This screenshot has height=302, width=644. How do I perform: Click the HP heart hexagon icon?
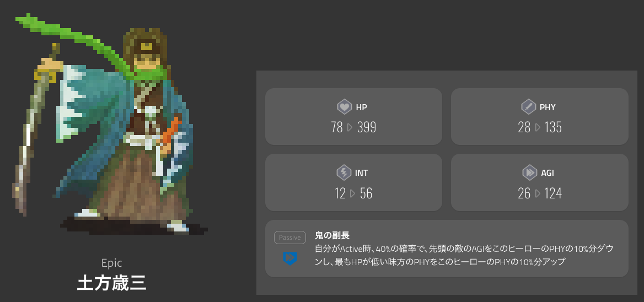pyautogui.click(x=344, y=107)
